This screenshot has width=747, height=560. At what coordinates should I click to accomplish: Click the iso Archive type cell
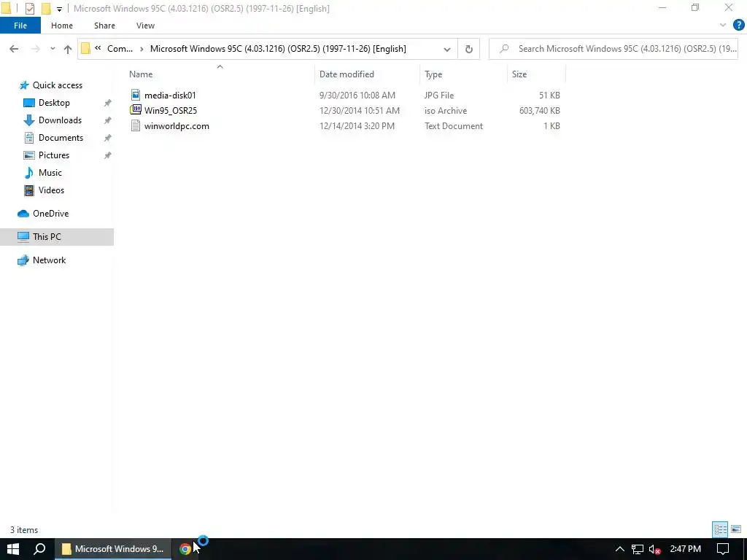point(446,111)
